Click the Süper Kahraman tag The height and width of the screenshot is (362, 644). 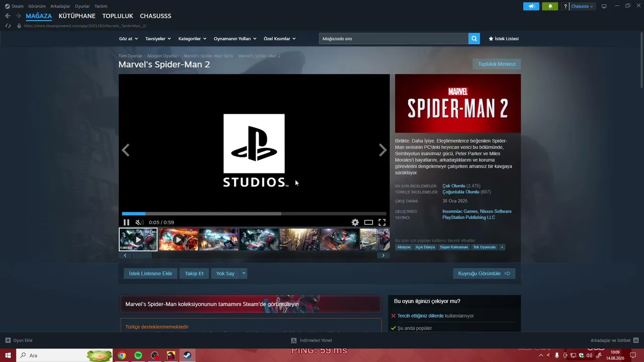click(454, 247)
